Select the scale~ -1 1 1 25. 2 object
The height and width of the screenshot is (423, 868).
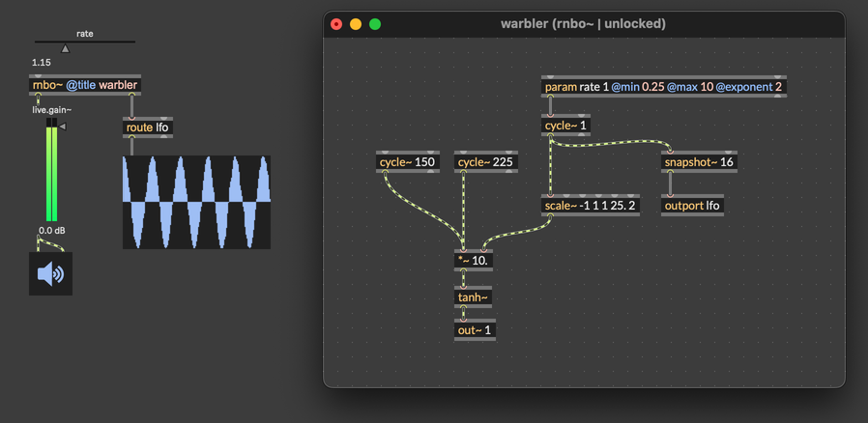[x=590, y=206]
